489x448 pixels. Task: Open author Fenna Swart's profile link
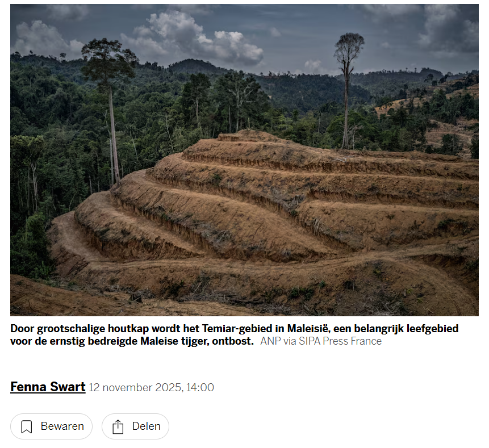click(48, 387)
